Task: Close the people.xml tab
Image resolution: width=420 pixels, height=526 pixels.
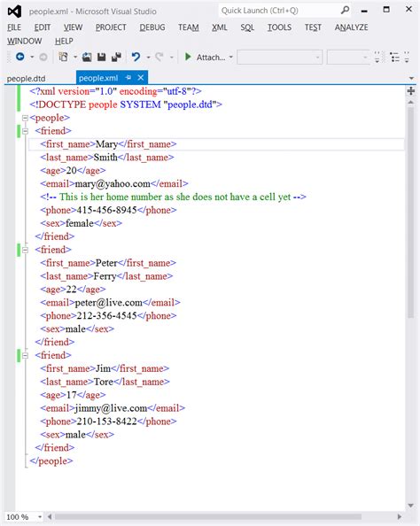Action: click(141, 78)
